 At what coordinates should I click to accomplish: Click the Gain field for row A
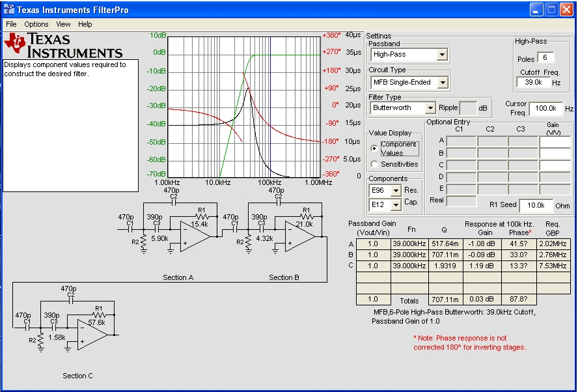pyautogui.click(x=555, y=141)
